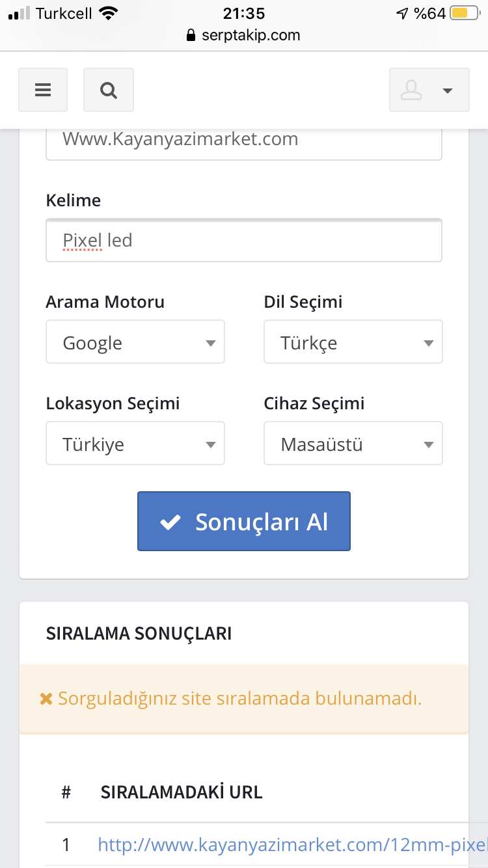Tap the location arrow status icon
Viewport: 488px width, 868px height.
click(x=403, y=13)
